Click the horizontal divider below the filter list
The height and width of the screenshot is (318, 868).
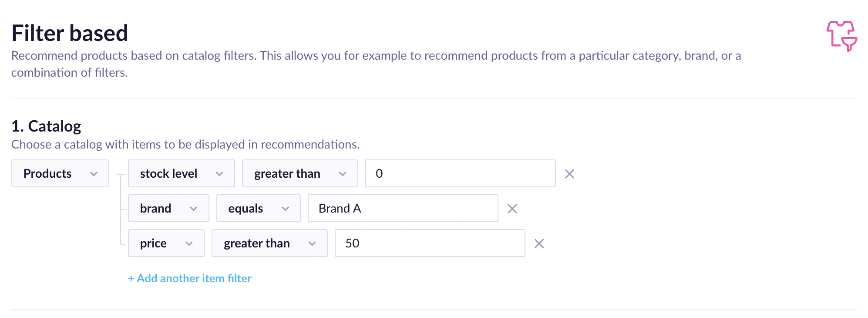434,310
